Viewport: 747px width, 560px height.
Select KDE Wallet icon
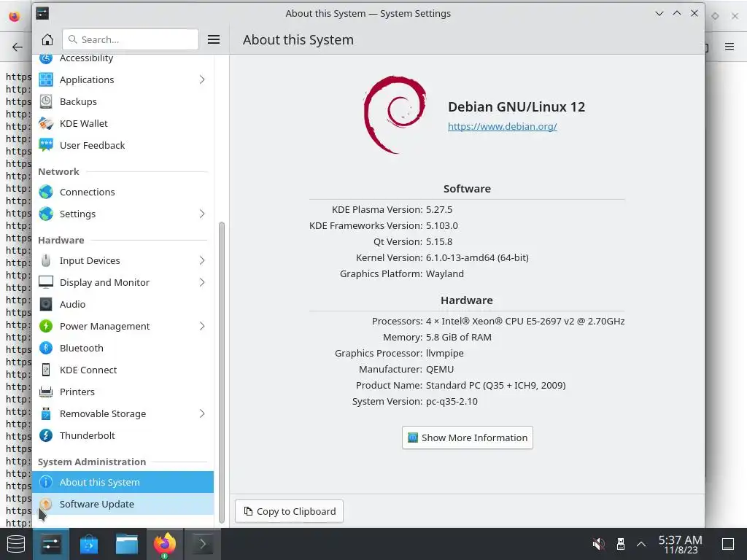point(46,123)
